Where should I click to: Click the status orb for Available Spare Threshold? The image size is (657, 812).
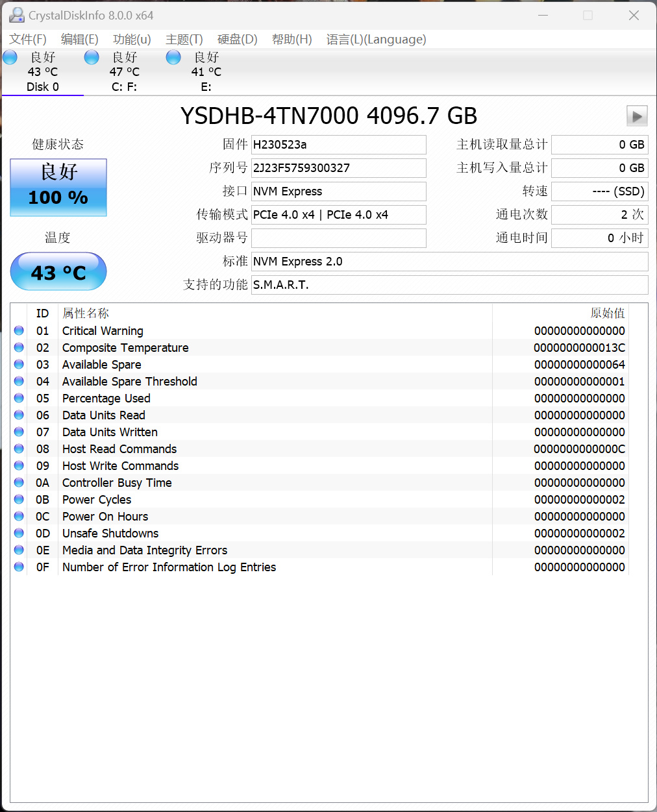point(19,381)
